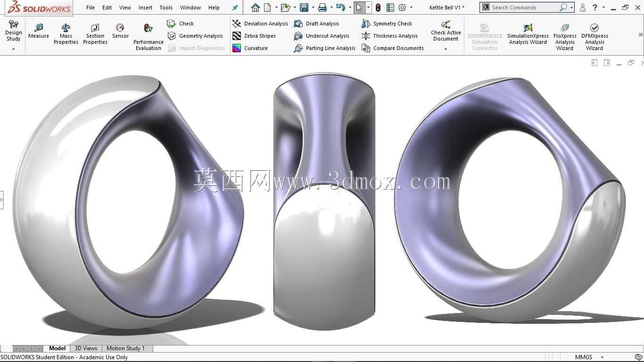Expand the Design Study dropdown

click(x=13, y=49)
